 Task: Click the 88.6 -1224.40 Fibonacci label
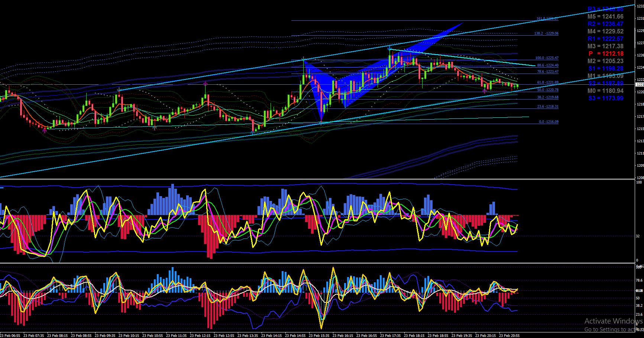547,65
